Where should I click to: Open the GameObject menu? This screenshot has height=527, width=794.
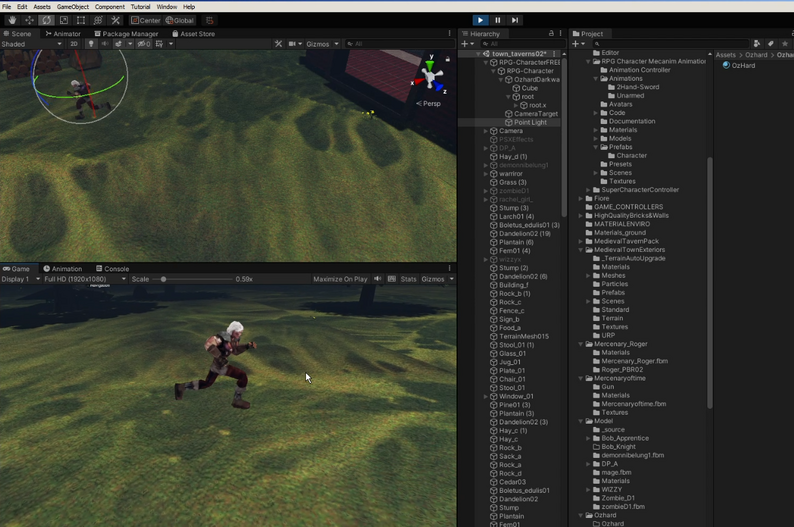coord(72,7)
